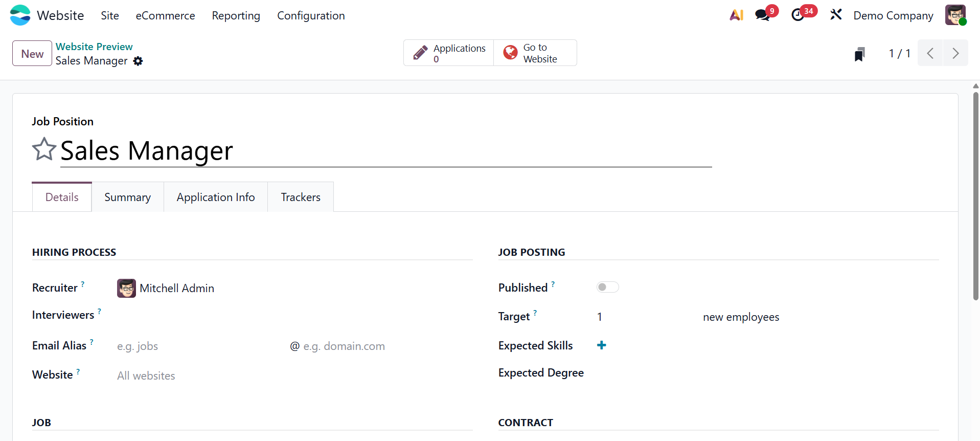
Task: Open the activities clock icon
Action: click(797, 15)
